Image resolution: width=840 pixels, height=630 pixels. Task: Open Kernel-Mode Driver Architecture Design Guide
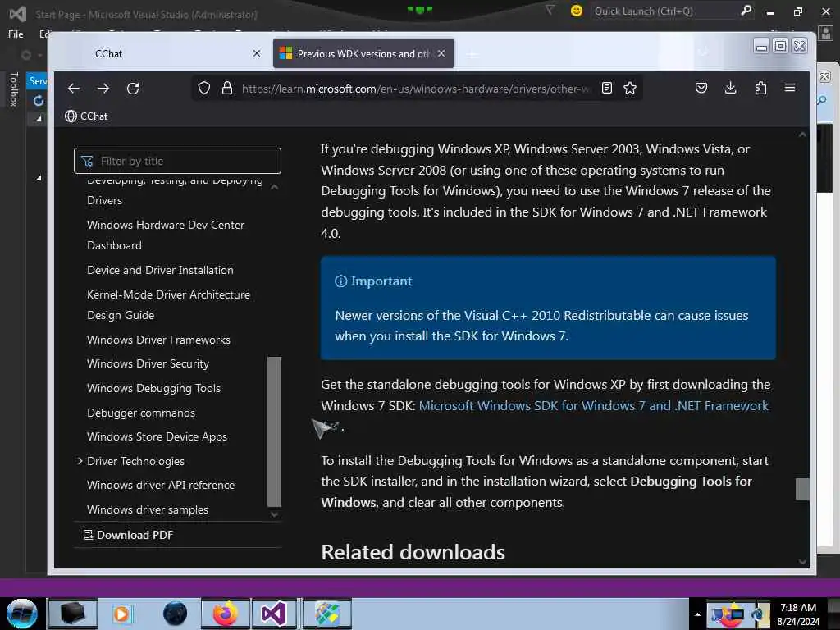[168, 305]
